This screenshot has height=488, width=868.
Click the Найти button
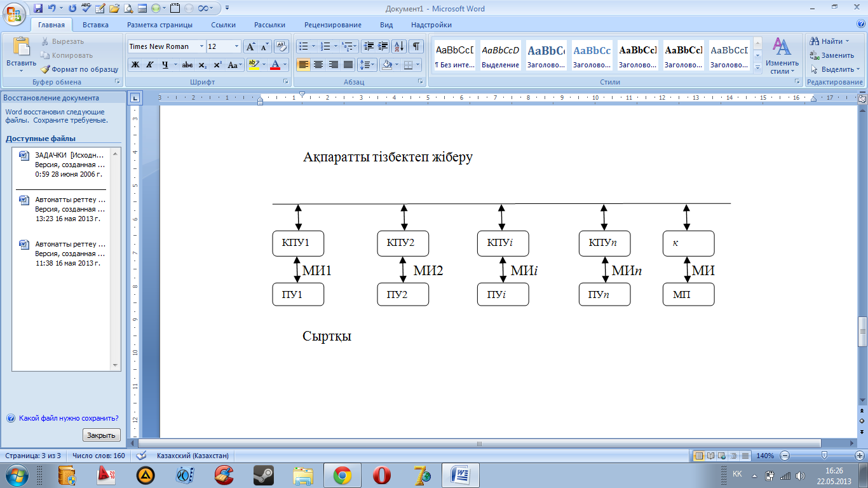[830, 41]
